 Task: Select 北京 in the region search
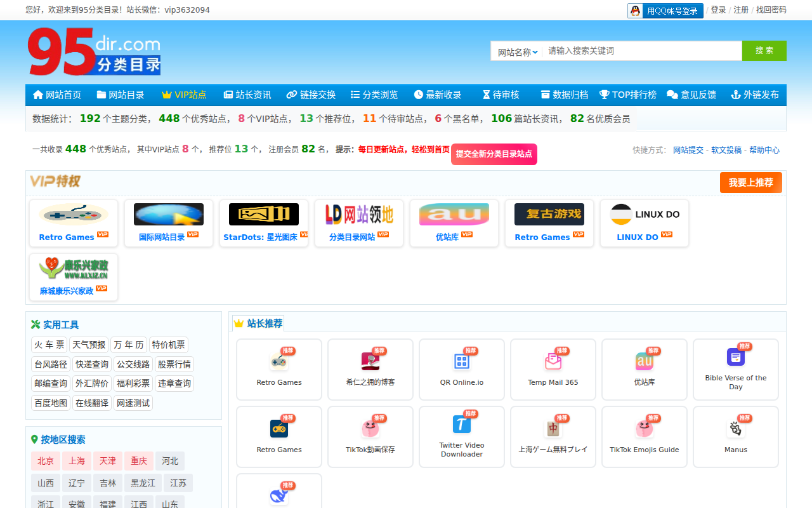[46, 461]
